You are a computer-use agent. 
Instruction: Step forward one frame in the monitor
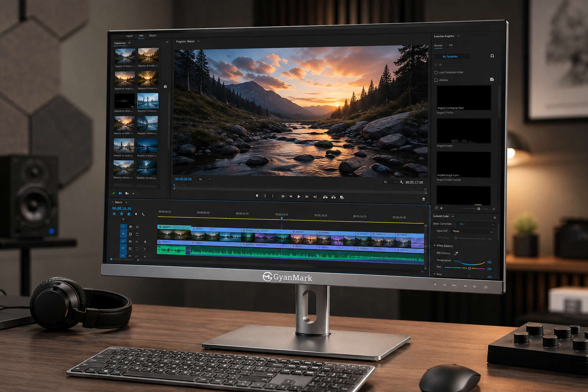pos(307,197)
